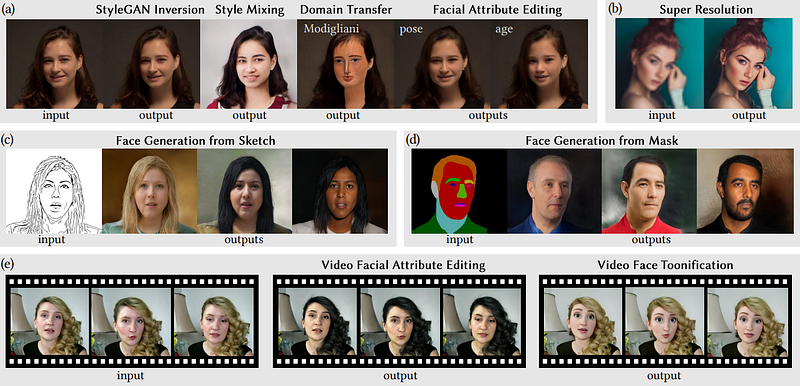Viewport: 800px width, 386px height.
Task: Select the sharp Super Resolution output image
Action: (748, 63)
